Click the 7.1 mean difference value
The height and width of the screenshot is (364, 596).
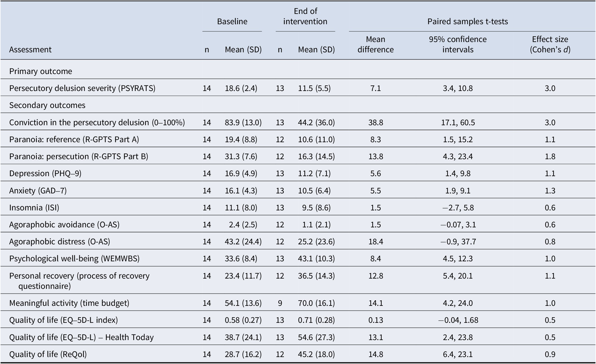375,88
